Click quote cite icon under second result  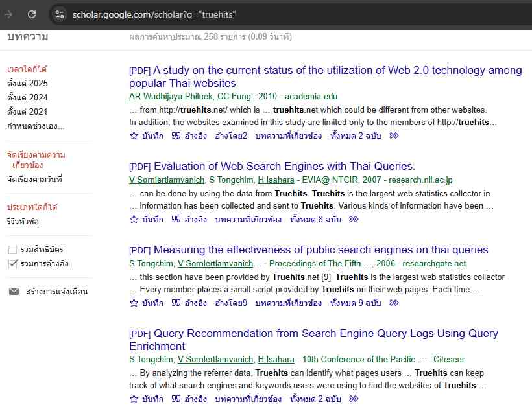(x=176, y=219)
